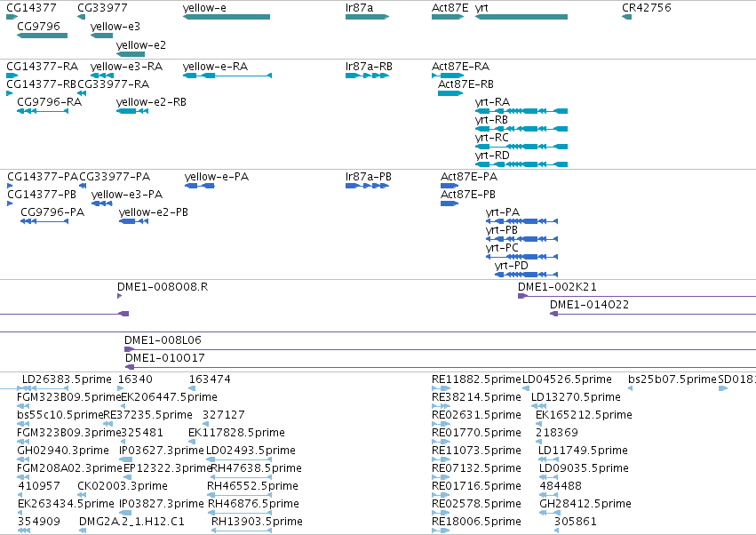
Task: Click BAC clone DME1-010O17 label
Action: coord(165,358)
